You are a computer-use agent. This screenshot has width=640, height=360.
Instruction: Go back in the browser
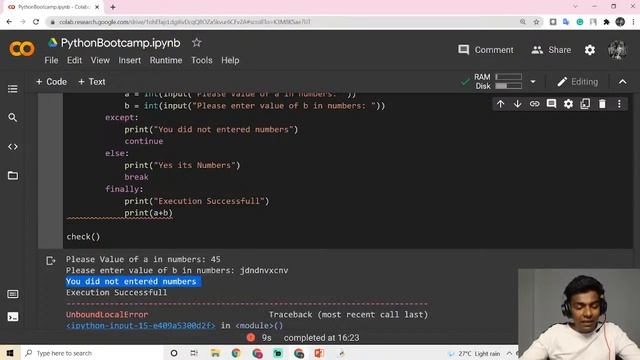coord(9,22)
